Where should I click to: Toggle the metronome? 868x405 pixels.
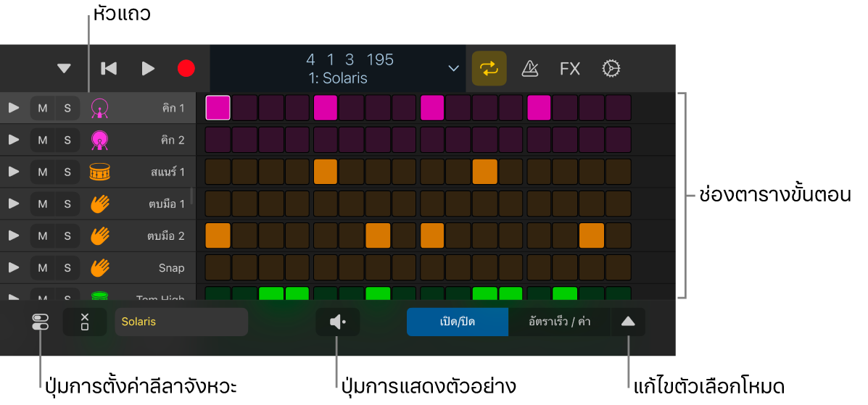pyautogui.click(x=530, y=69)
